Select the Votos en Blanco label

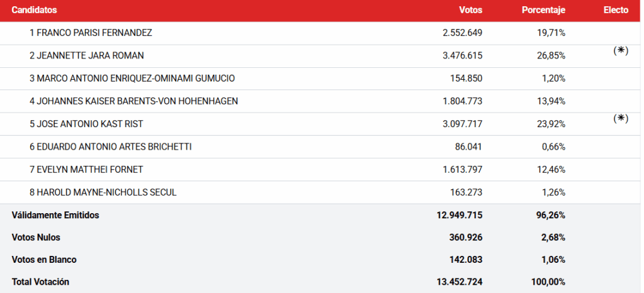tap(44, 259)
